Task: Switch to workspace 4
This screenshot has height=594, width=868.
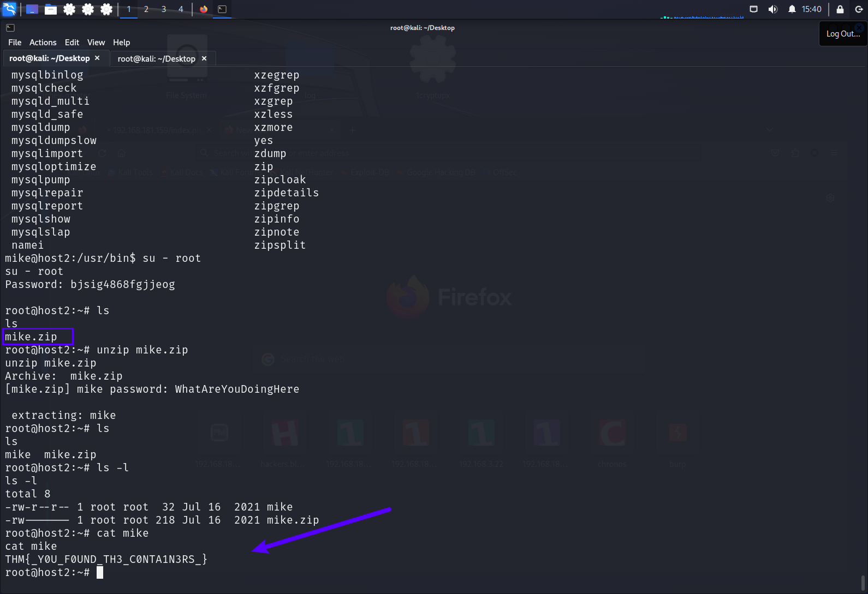Action: 181,9
